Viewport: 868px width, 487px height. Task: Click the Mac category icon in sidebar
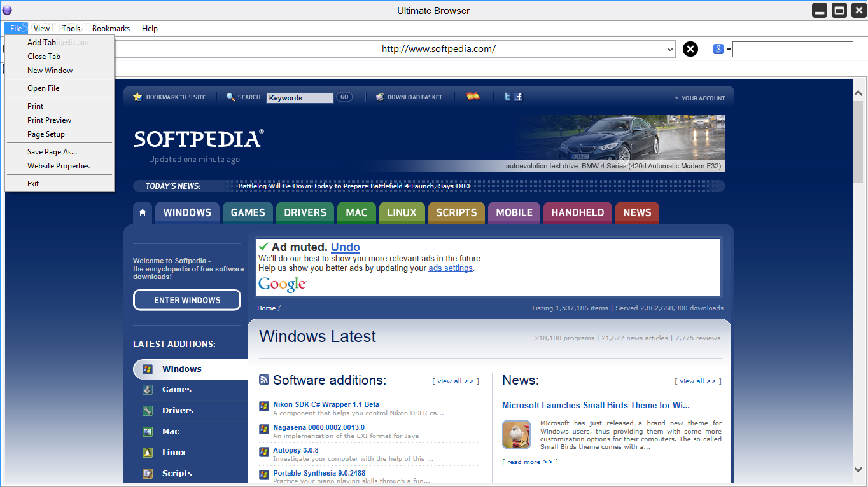click(148, 432)
